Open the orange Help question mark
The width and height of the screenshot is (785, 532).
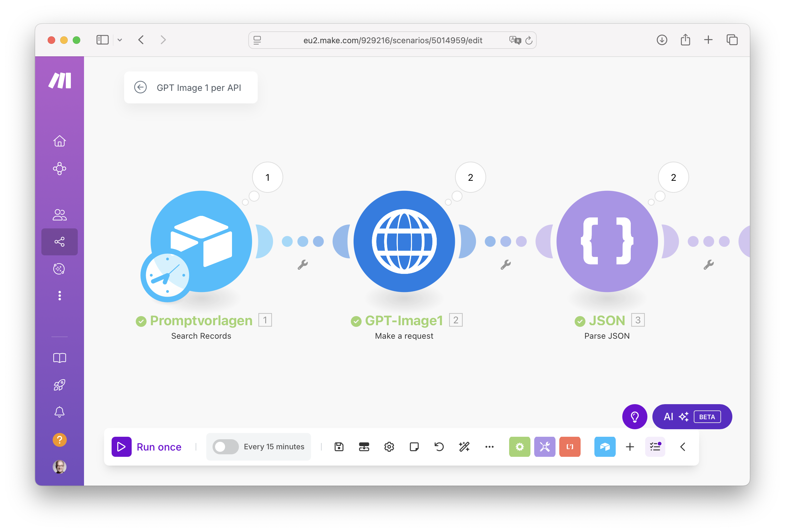coord(60,440)
